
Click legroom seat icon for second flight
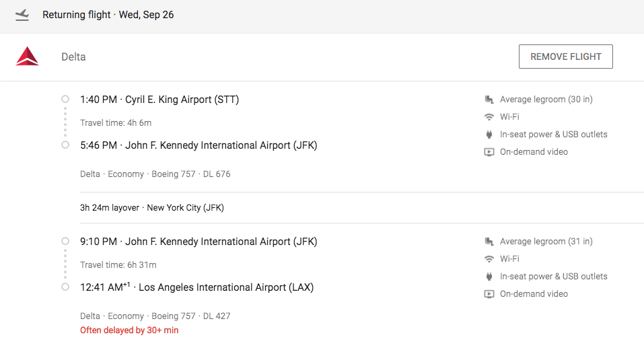click(489, 242)
